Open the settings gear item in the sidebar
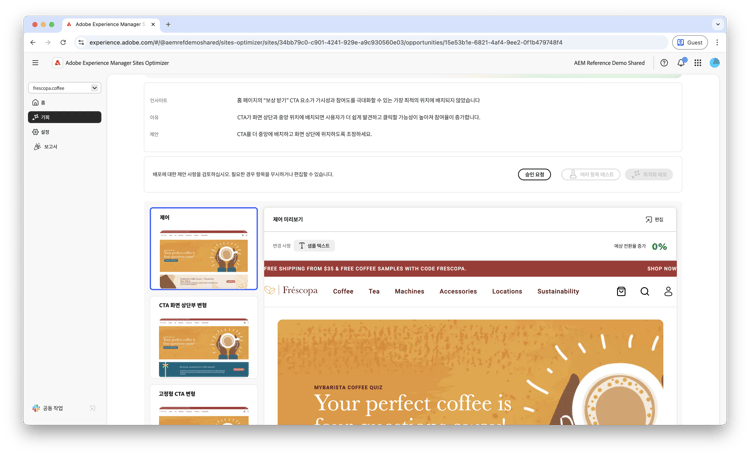Image resolution: width=750 pixels, height=456 pixels. [64, 132]
